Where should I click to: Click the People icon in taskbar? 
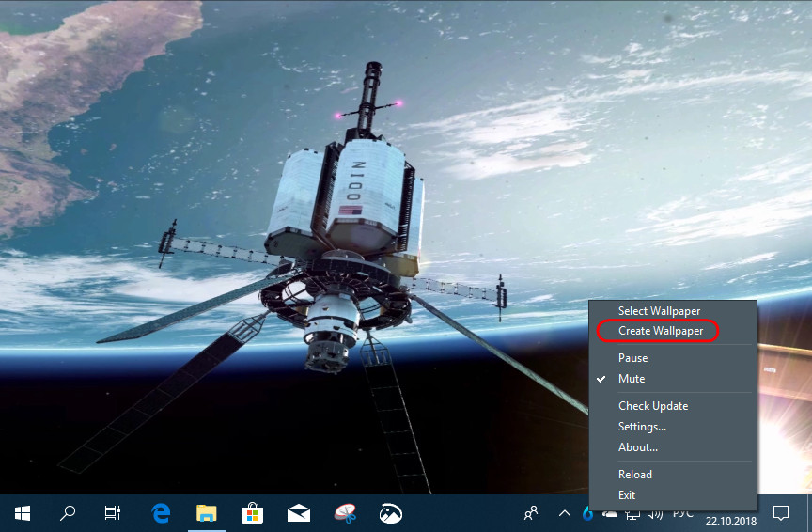[x=532, y=512]
